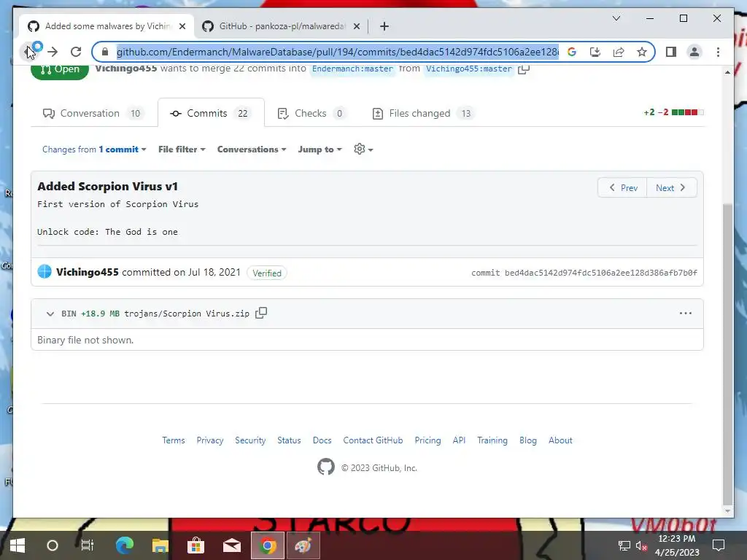
Task: Open Paint app in taskbar
Action: point(303,545)
